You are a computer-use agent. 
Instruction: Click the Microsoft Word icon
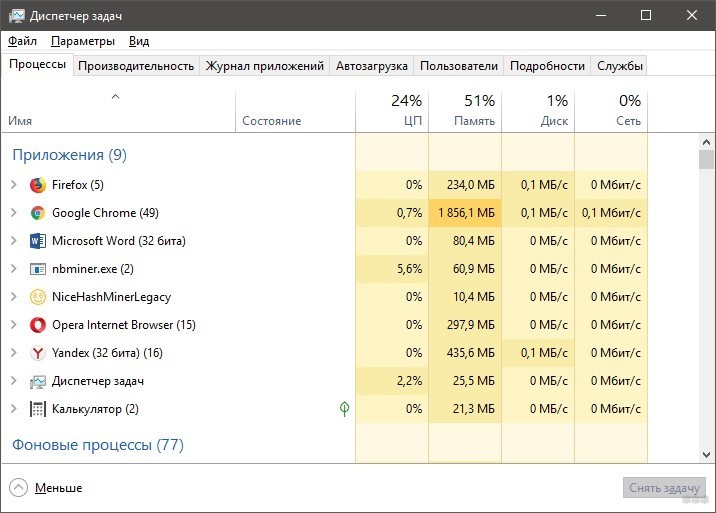pos(38,241)
